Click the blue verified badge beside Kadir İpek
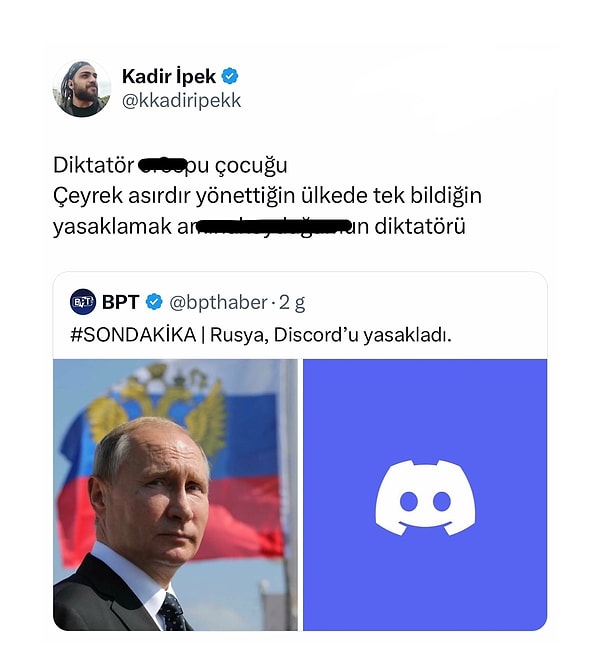This screenshot has width=600, height=668. (x=230, y=76)
